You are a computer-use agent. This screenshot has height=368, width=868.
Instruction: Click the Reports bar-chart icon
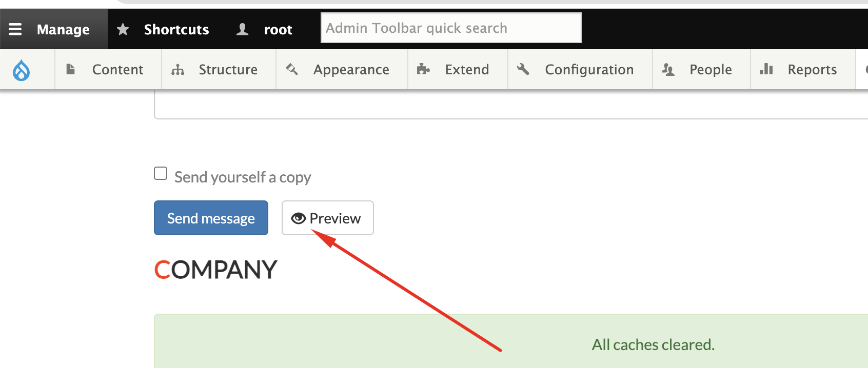(x=766, y=69)
